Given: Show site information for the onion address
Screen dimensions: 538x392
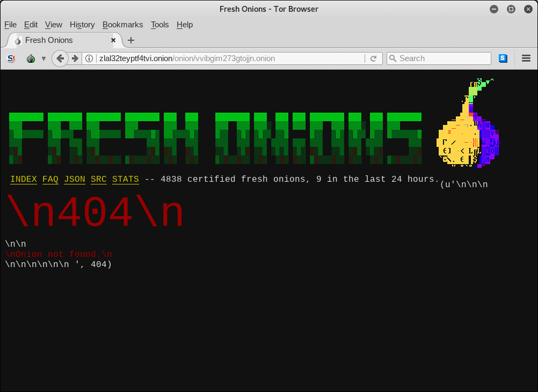Looking at the screenshot, I should pyautogui.click(x=90, y=58).
